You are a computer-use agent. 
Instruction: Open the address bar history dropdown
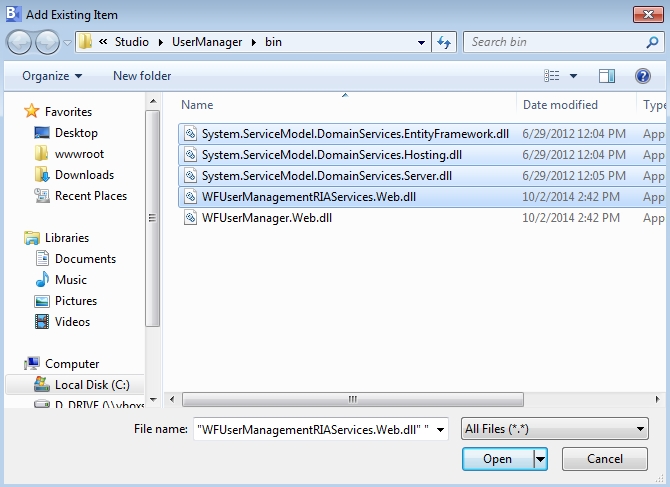pos(421,42)
